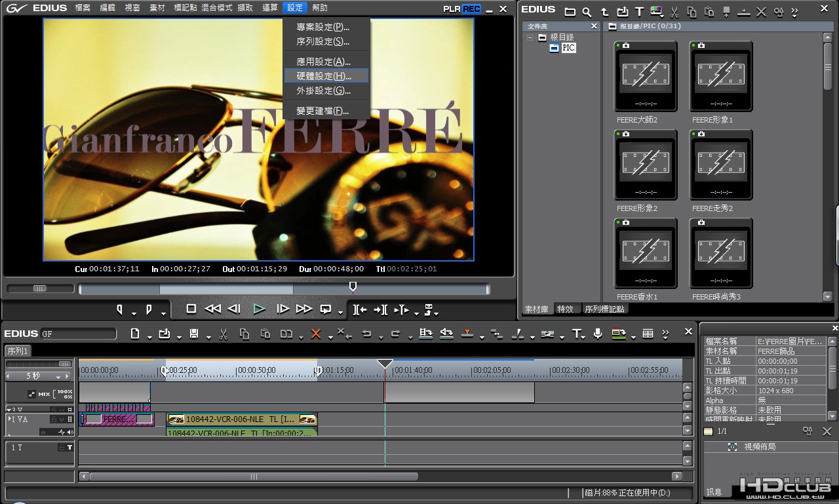Click the Cut scissors icon in the bin

pos(674,11)
